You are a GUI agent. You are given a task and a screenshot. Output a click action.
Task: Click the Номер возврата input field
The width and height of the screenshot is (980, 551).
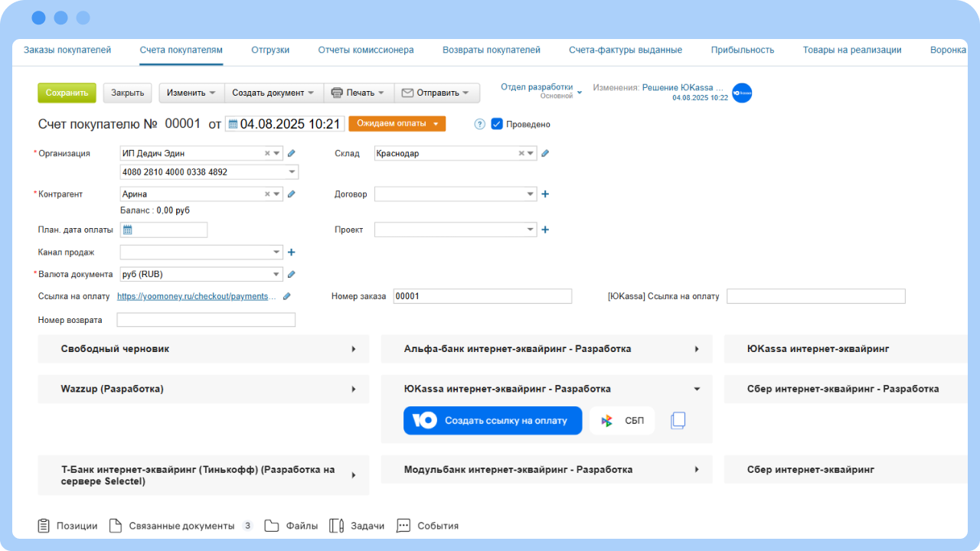206,320
